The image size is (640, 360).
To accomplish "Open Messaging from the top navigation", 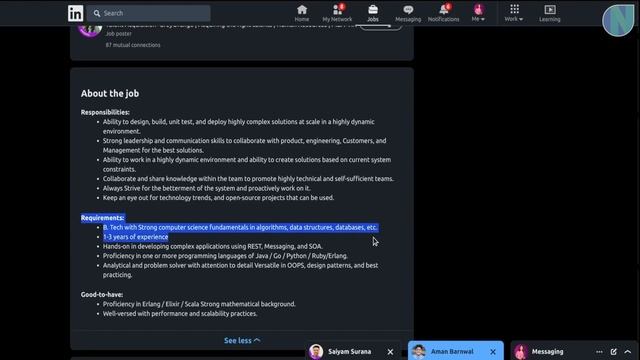I will 408,13.
